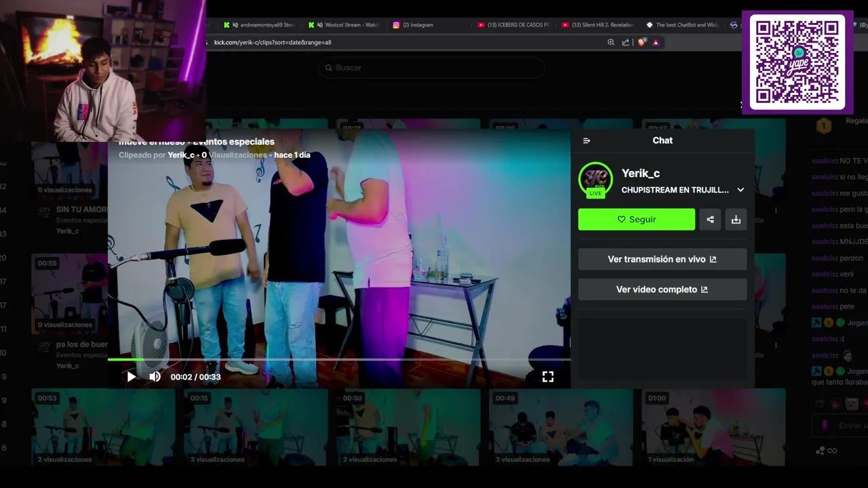Download the clip with the download icon
This screenshot has height=488, width=868.
coord(736,220)
